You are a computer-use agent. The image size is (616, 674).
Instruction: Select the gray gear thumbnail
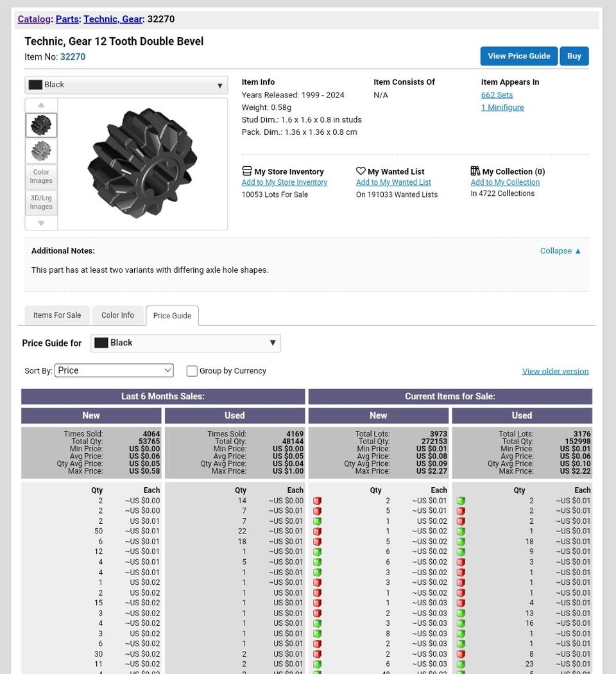click(x=41, y=151)
